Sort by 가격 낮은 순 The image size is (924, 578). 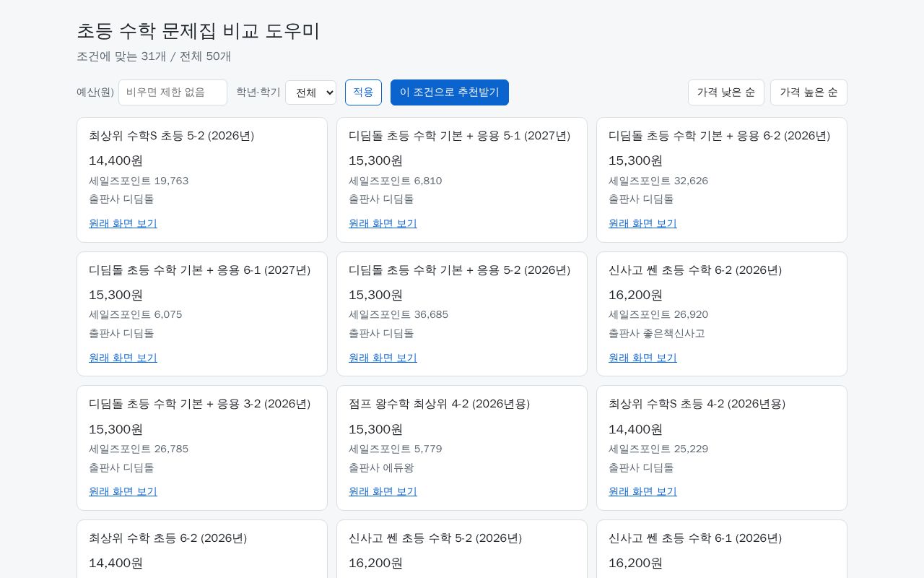[726, 92]
